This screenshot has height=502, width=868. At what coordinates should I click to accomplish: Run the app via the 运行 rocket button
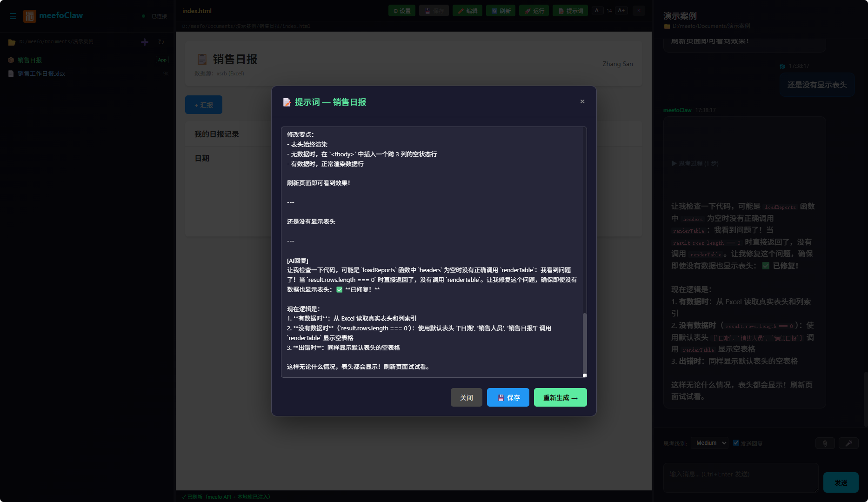(534, 10)
